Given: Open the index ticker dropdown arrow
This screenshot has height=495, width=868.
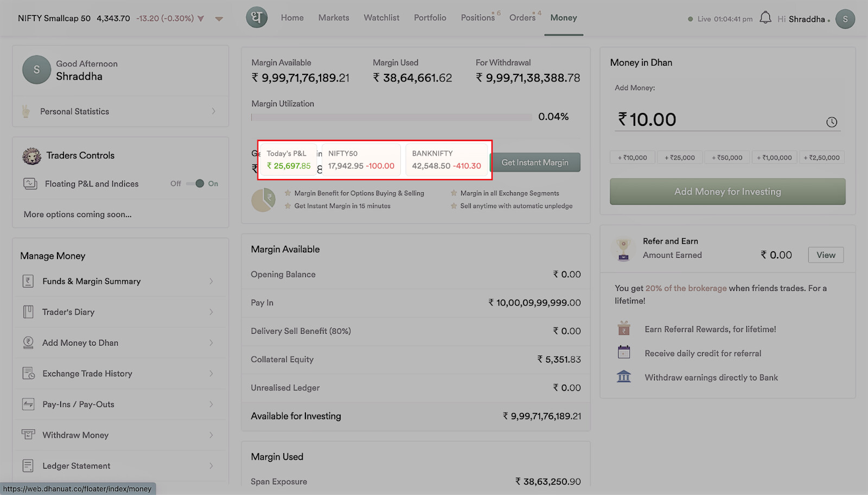Looking at the screenshot, I should click(219, 19).
